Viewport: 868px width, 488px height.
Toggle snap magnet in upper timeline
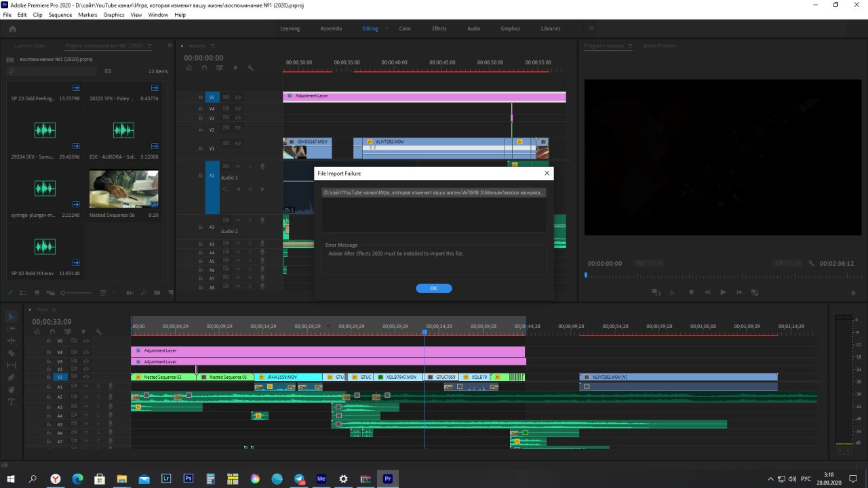click(205, 68)
